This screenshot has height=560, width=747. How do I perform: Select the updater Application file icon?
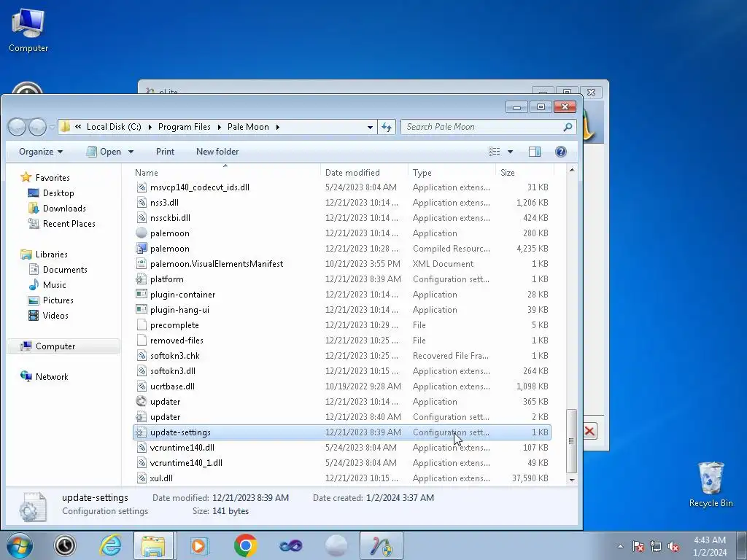click(141, 402)
